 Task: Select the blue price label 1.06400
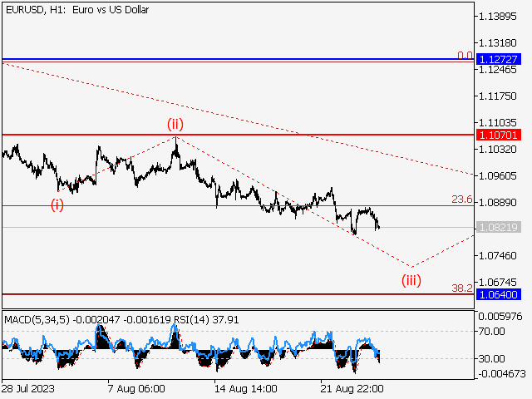(499, 294)
